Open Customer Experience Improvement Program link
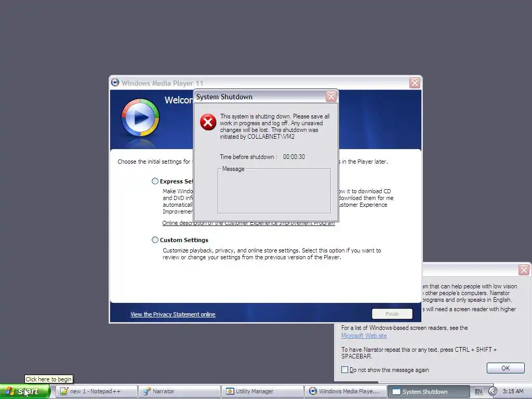The width and height of the screenshot is (532, 399). tap(248, 223)
